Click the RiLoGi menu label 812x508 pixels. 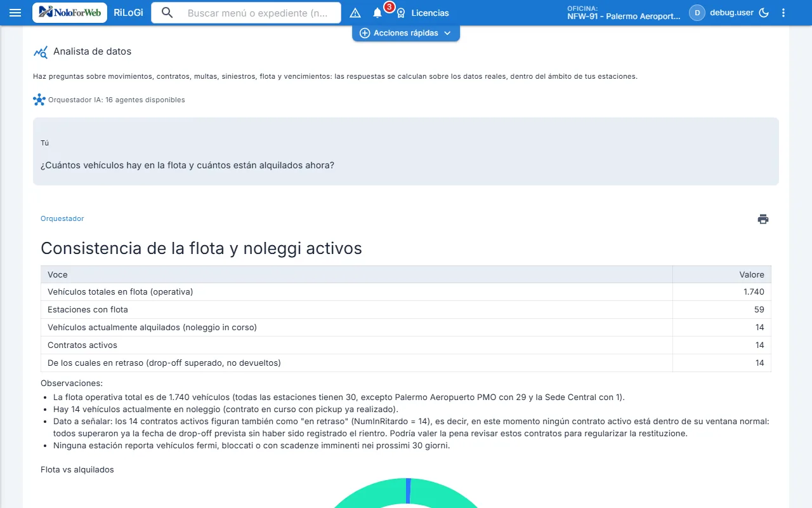[128, 13]
